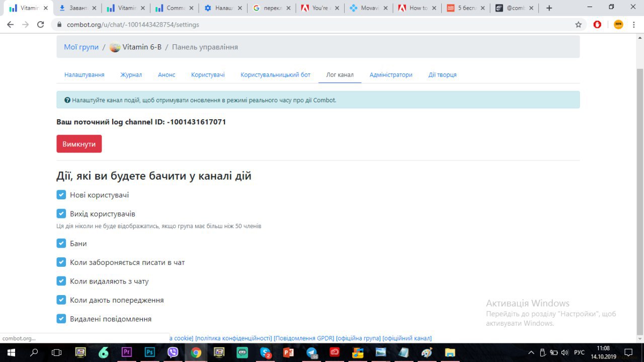Open the Користувальницький бот tab
The image size is (644, 362).
coord(276,75)
